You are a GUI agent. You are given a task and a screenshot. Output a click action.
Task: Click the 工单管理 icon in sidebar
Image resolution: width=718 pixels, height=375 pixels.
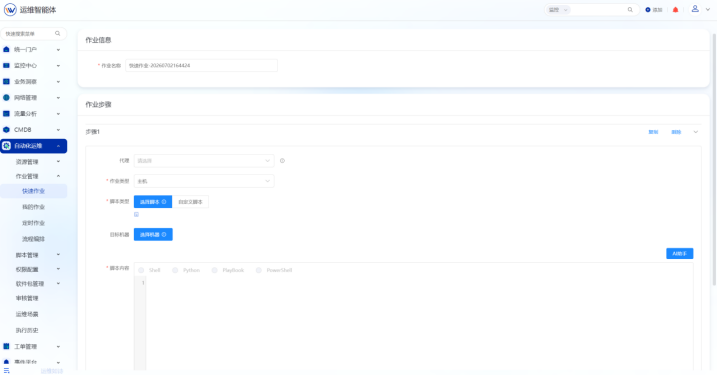pyautogui.click(x=6, y=346)
